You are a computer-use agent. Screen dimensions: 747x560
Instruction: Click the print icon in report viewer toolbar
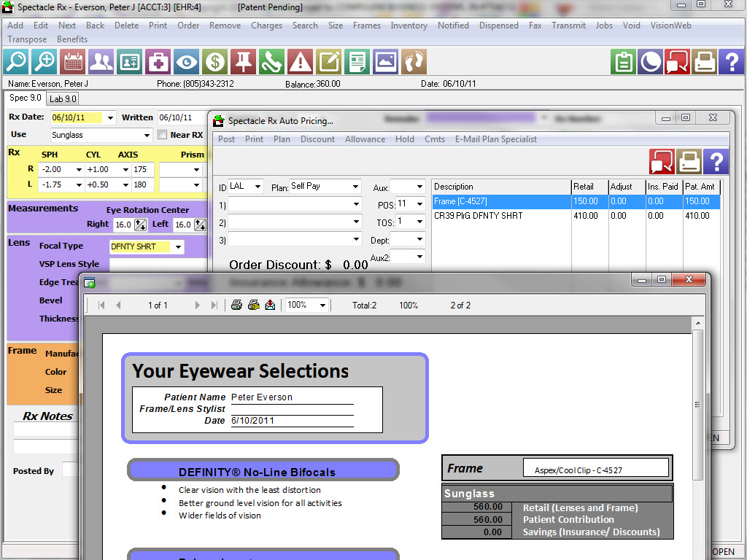pyautogui.click(x=237, y=306)
